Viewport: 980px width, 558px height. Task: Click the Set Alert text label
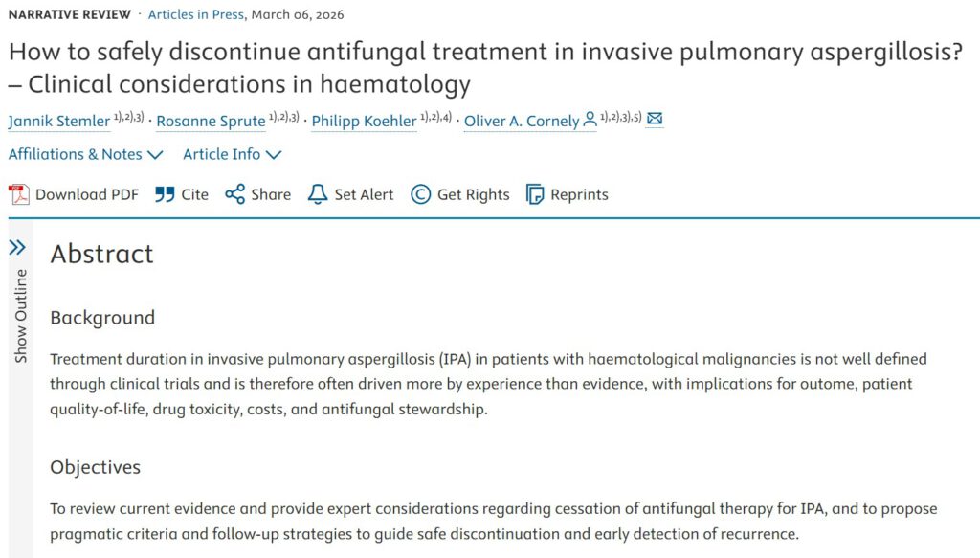tap(364, 194)
